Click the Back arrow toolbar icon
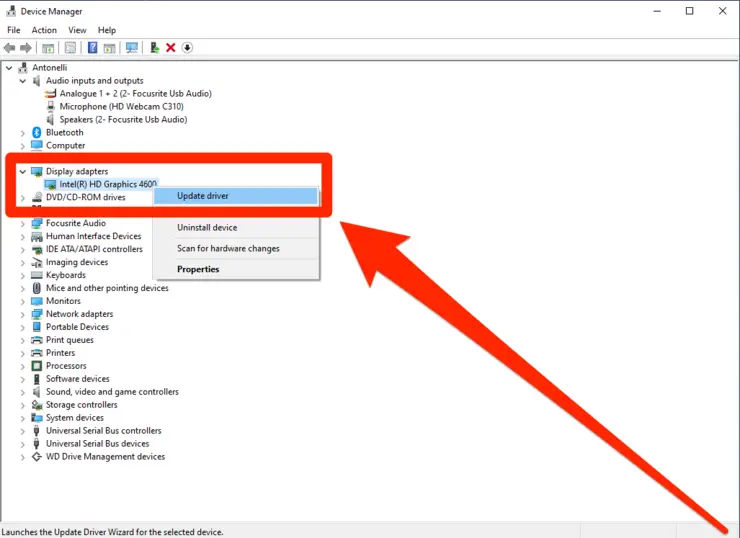 [9, 48]
